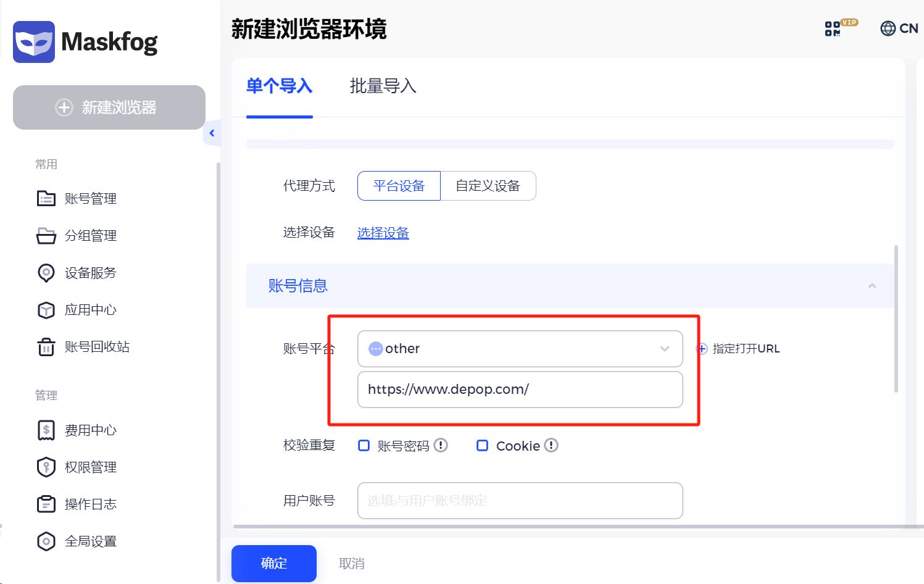Image resolution: width=924 pixels, height=584 pixels.
Task: Click the globe language icon
Action: [x=888, y=28]
